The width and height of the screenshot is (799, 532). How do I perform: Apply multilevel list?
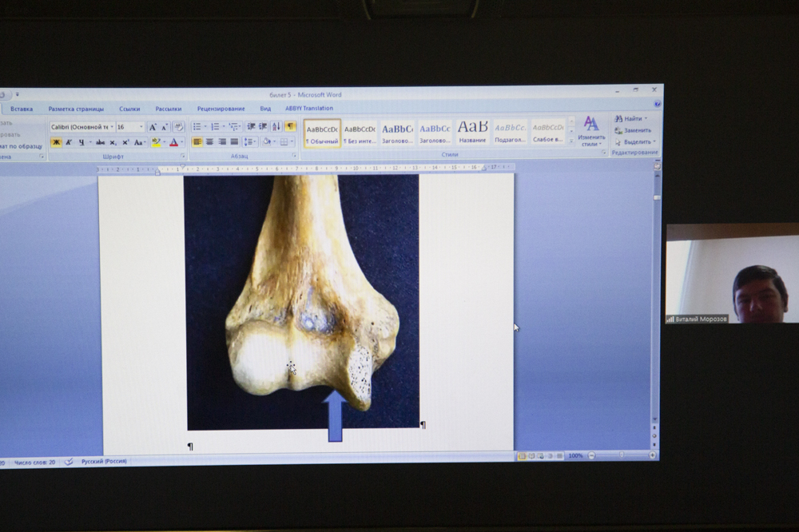click(234, 126)
